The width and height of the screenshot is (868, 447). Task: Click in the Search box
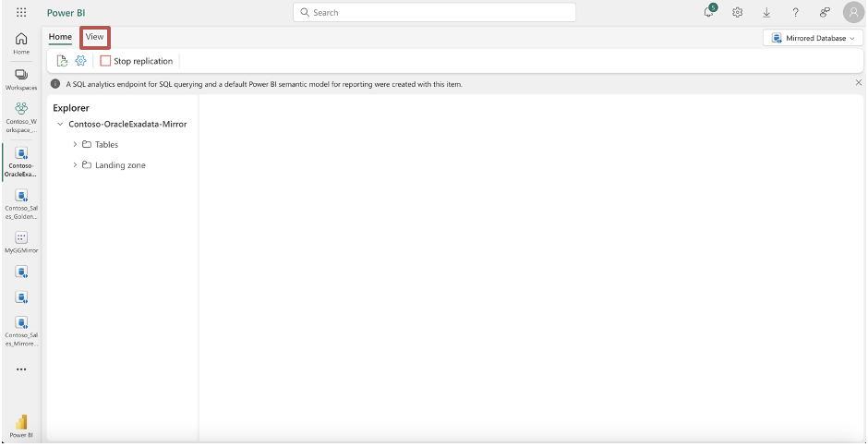coord(434,12)
